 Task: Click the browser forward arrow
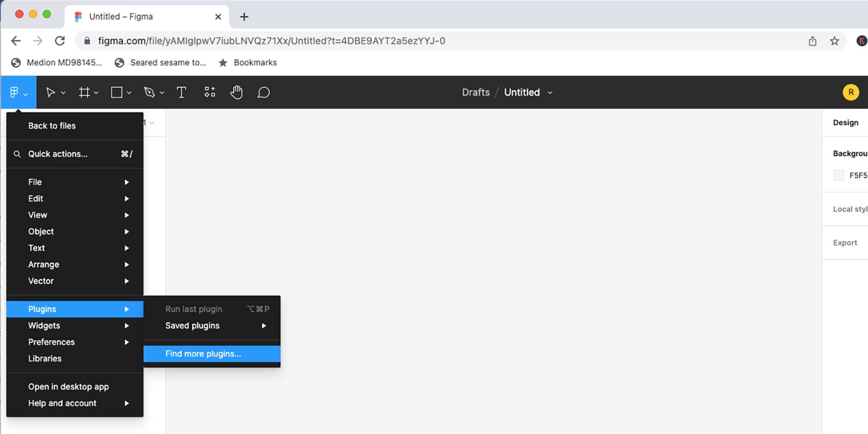click(x=38, y=41)
